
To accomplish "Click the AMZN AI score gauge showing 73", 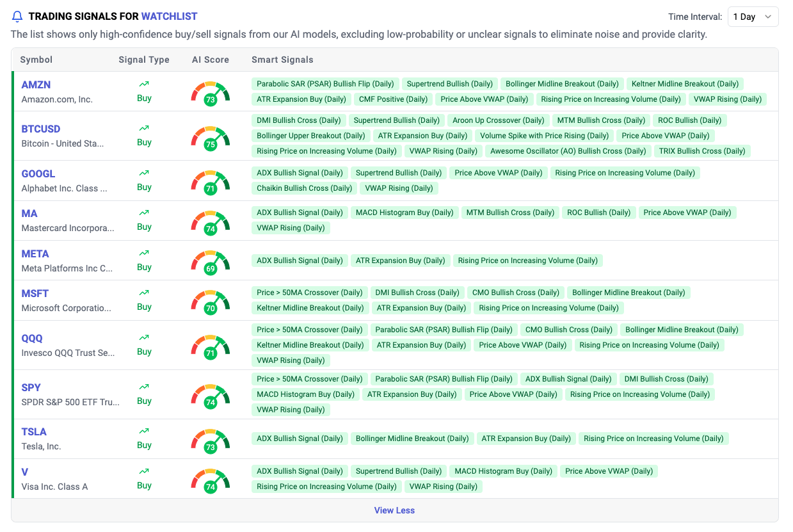I will tap(210, 93).
